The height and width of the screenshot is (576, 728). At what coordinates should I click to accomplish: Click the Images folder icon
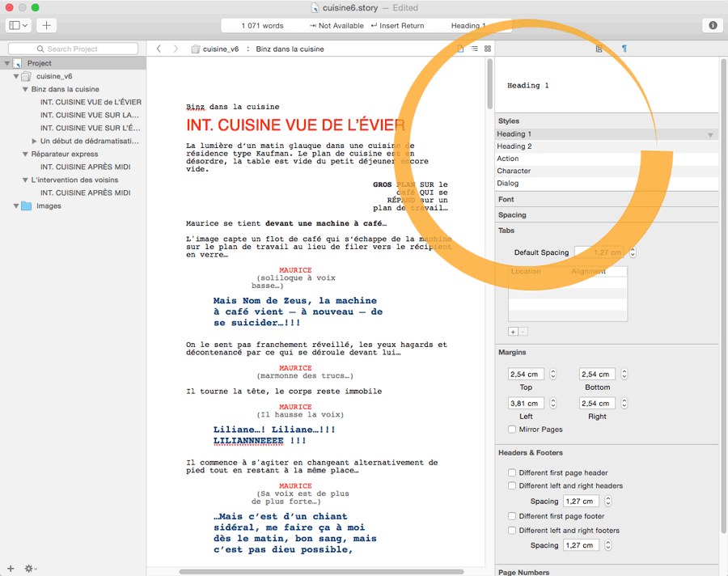[x=27, y=205]
